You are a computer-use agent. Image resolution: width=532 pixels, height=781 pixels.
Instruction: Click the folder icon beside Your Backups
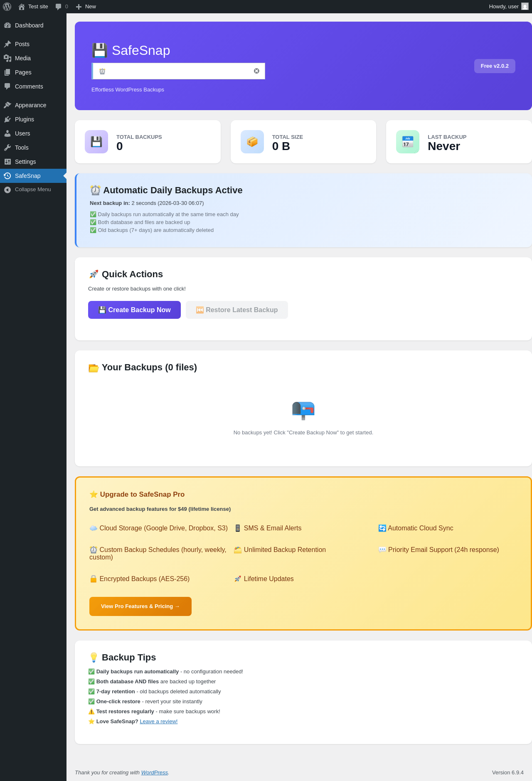coord(94,368)
